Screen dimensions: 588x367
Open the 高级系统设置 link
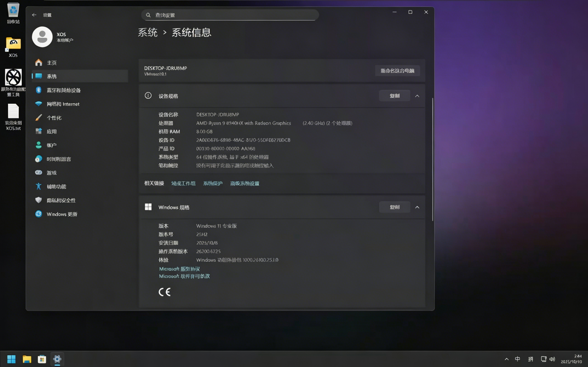pyautogui.click(x=245, y=183)
